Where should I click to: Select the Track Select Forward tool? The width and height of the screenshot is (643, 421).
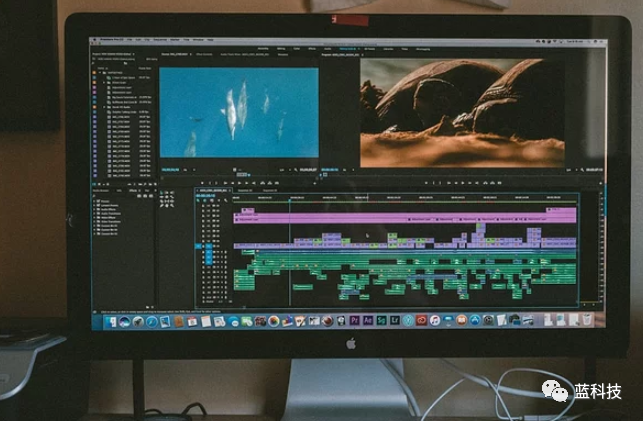tap(166, 193)
